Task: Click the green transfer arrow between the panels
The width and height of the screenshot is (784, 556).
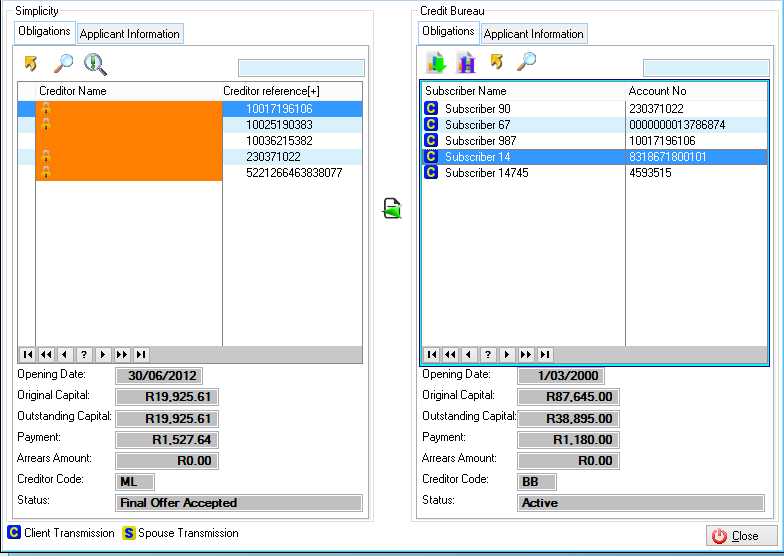Action: point(392,209)
